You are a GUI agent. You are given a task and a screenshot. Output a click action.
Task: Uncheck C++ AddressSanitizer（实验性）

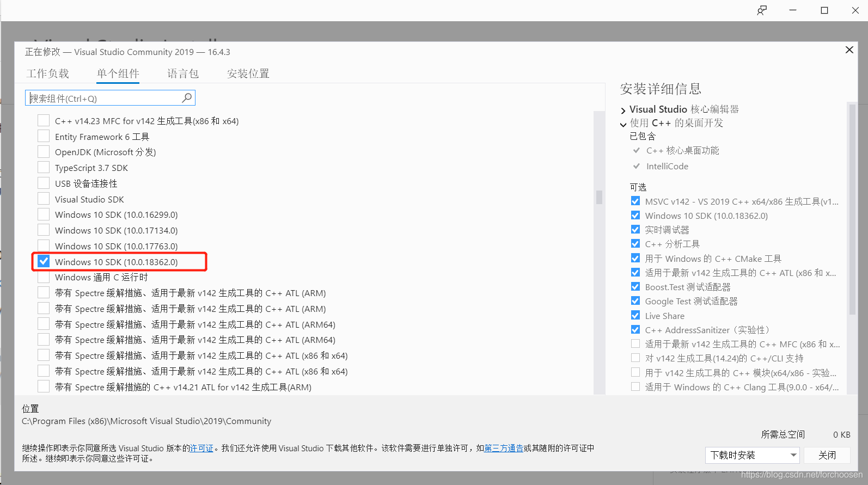[635, 329]
